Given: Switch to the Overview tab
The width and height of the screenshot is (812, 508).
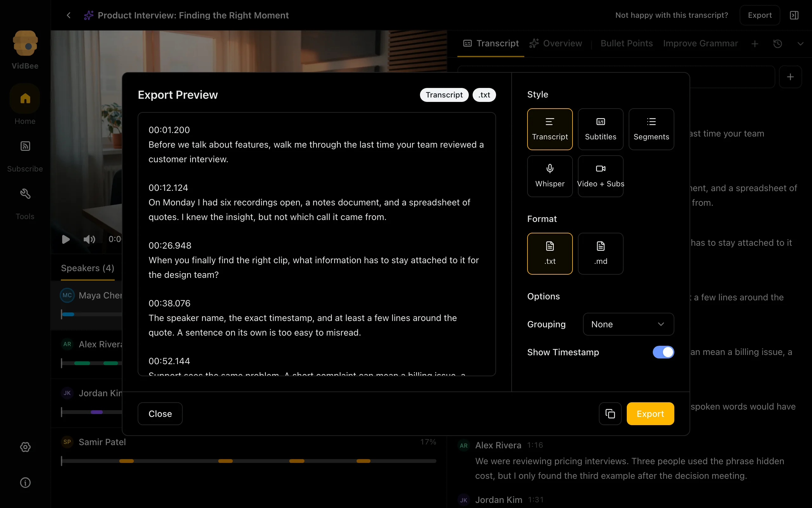Looking at the screenshot, I should pyautogui.click(x=556, y=43).
